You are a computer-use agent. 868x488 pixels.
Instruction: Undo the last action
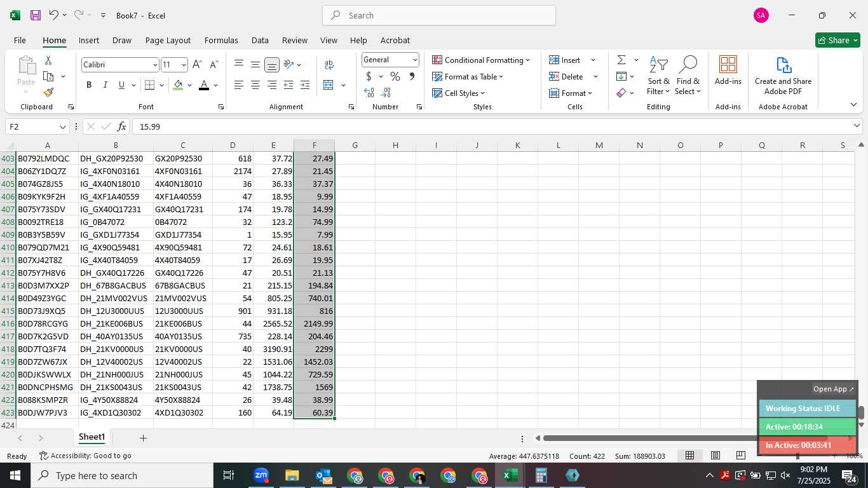(x=53, y=15)
